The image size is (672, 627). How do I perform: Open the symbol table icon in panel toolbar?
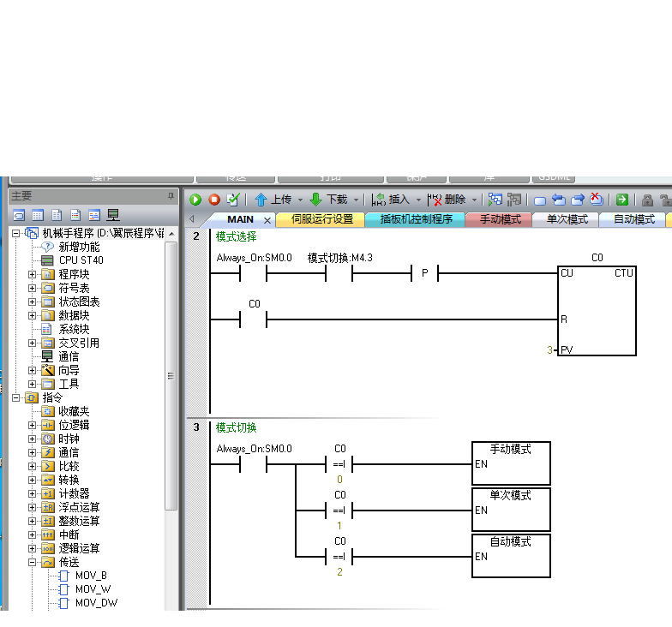[x=38, y=215]
